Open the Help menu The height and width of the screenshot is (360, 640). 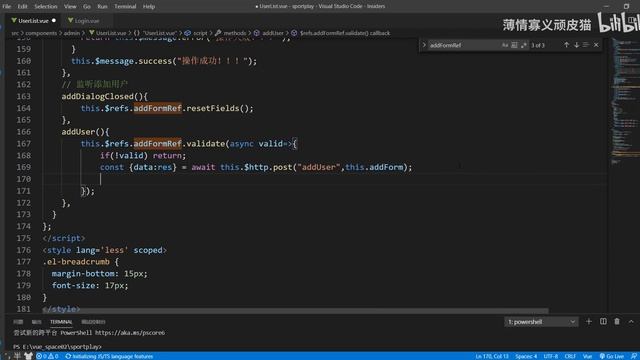point(149,6)
